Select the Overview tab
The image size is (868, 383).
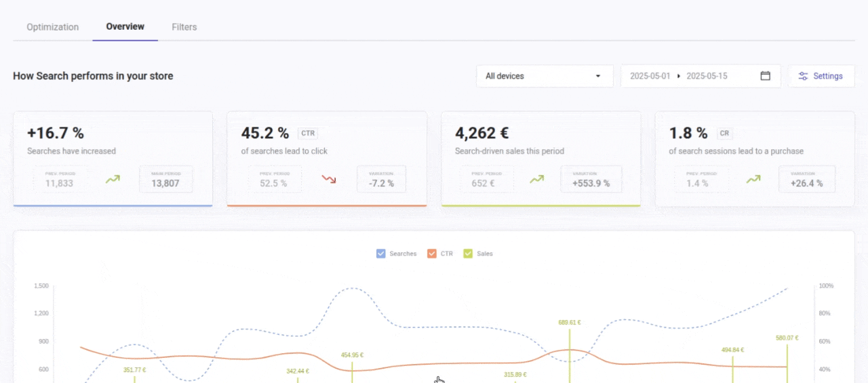[x=125, y=27]
